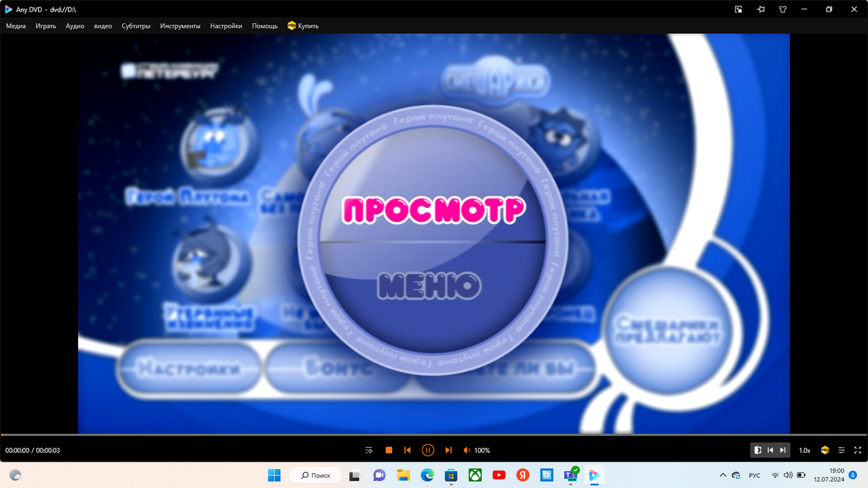Image resolution: width=868 pixels, height=488 pixels.
Task: Choose Настройки in the DVD menu
Action: tap(189, 367)
